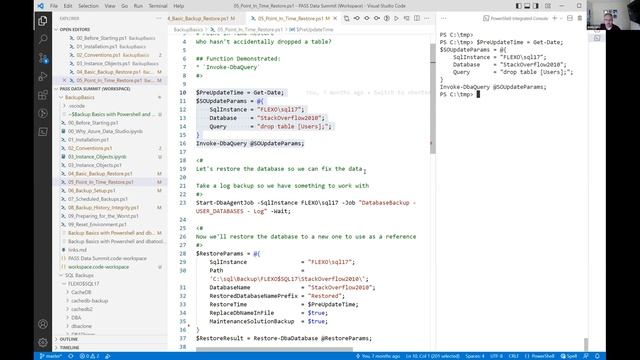Click errors and warnings indicator in status bar

(89, 356)
